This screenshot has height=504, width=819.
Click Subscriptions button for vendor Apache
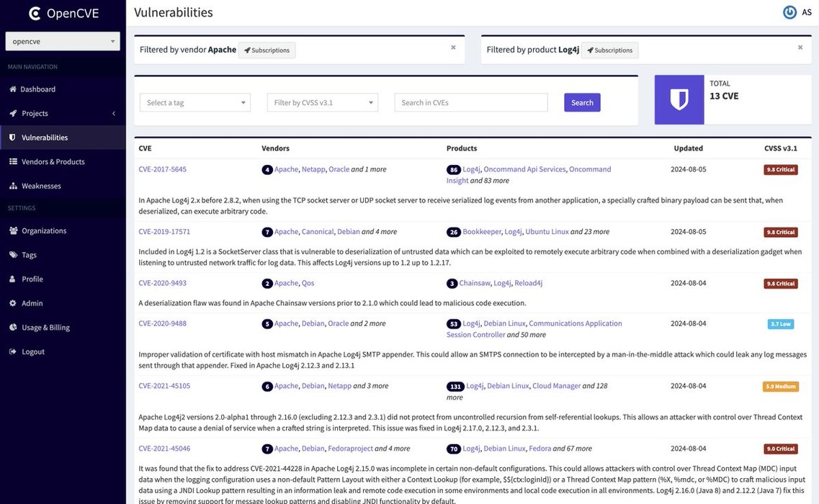[x=267, y=50]
